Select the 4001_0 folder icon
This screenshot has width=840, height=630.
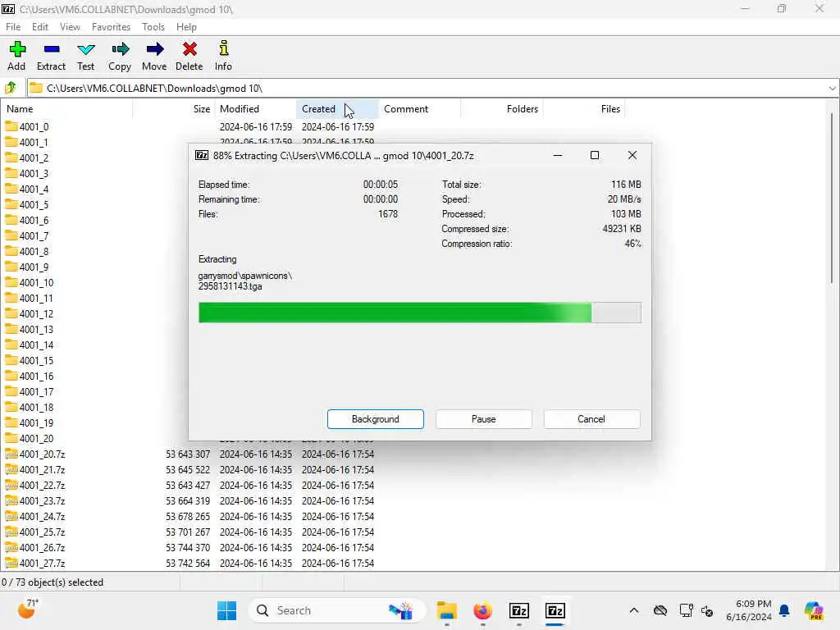pos(11,126)
